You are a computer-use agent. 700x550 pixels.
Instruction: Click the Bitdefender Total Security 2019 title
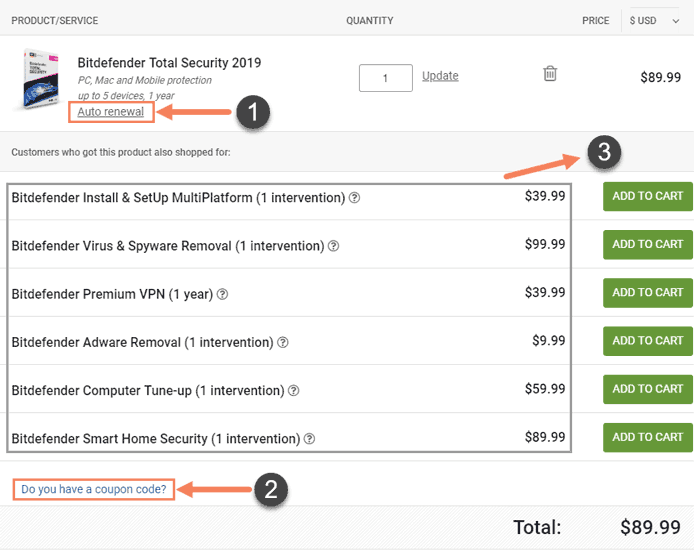point(171,63)
